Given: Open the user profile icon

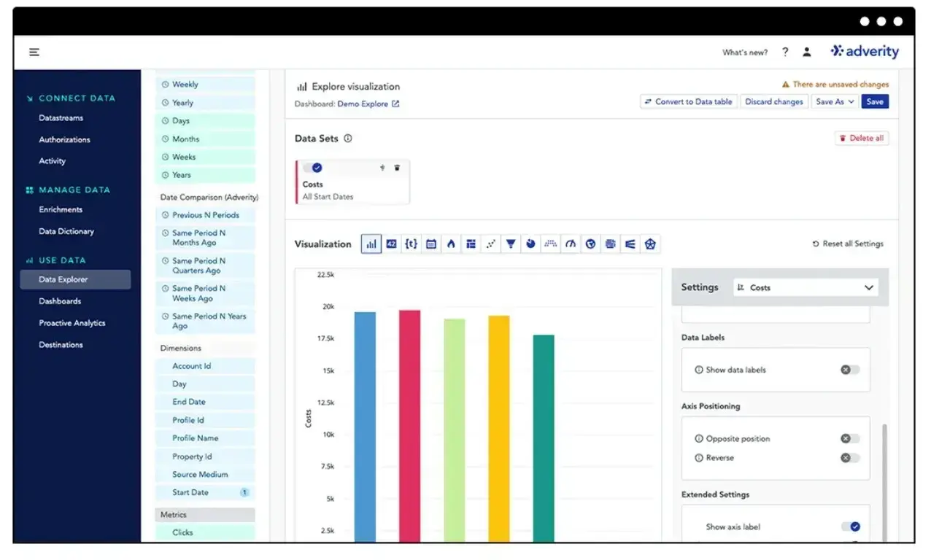Looking at the screenshot, I should 807,52.
